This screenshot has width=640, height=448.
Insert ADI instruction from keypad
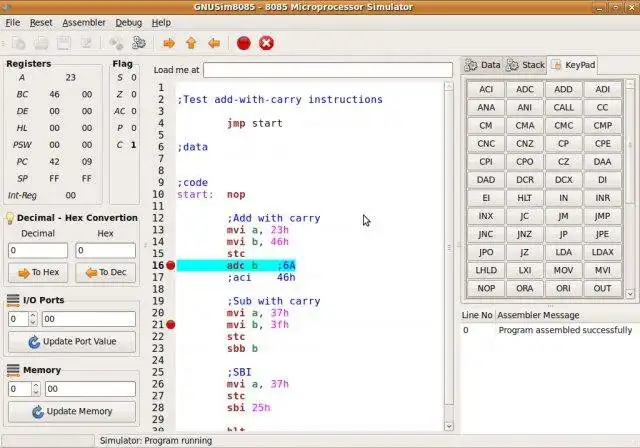point(602,89)
